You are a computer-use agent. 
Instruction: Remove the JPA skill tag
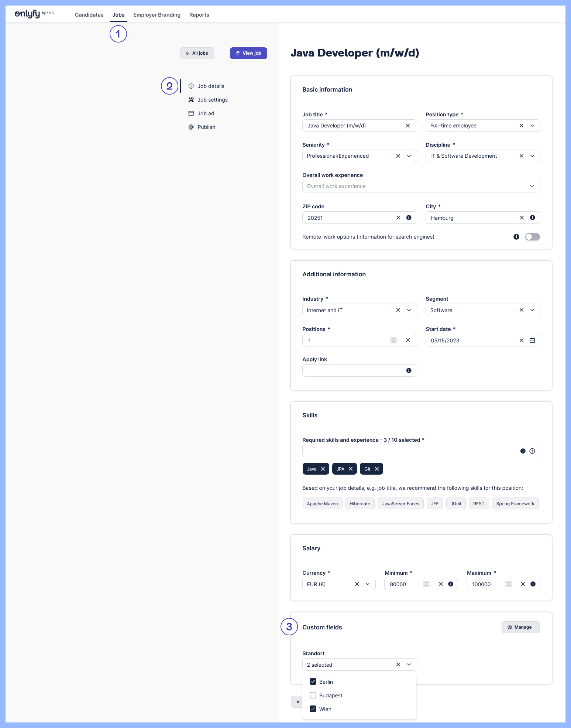[351, 469]
